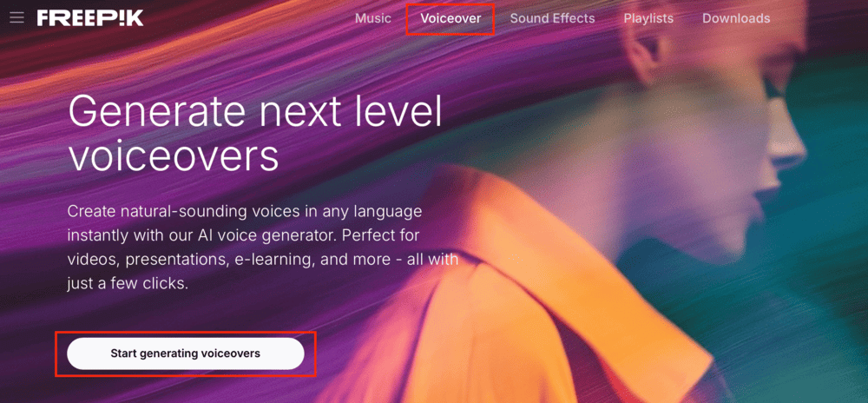Click the 'just a few clicks' text line
The height and width of the screenshot is (403, 868).
point(128,283)
